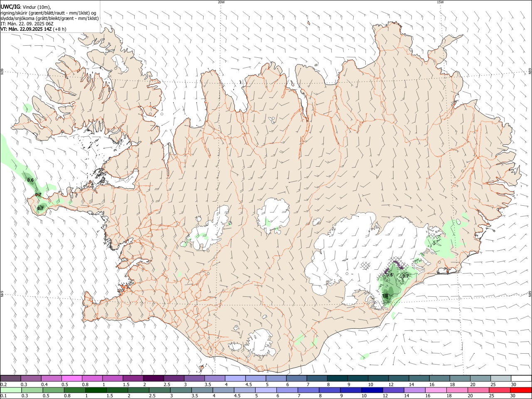Click the 'slydda/snjókoma' legend description line

tap(49, 18)
